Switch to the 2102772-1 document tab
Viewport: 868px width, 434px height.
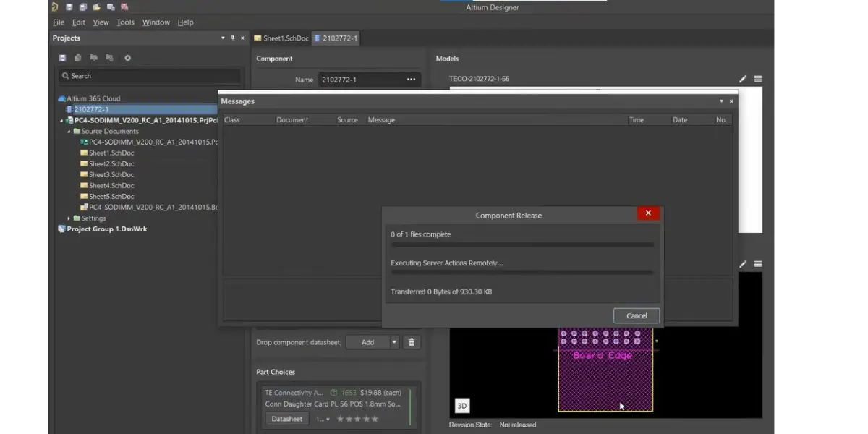pyautogui.click(x=335, y=38)
